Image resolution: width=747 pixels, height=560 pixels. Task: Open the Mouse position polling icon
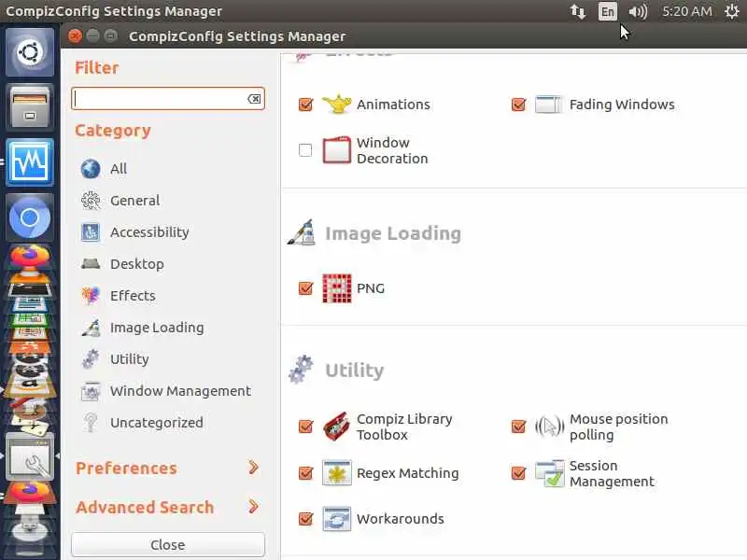coord(549,427)
